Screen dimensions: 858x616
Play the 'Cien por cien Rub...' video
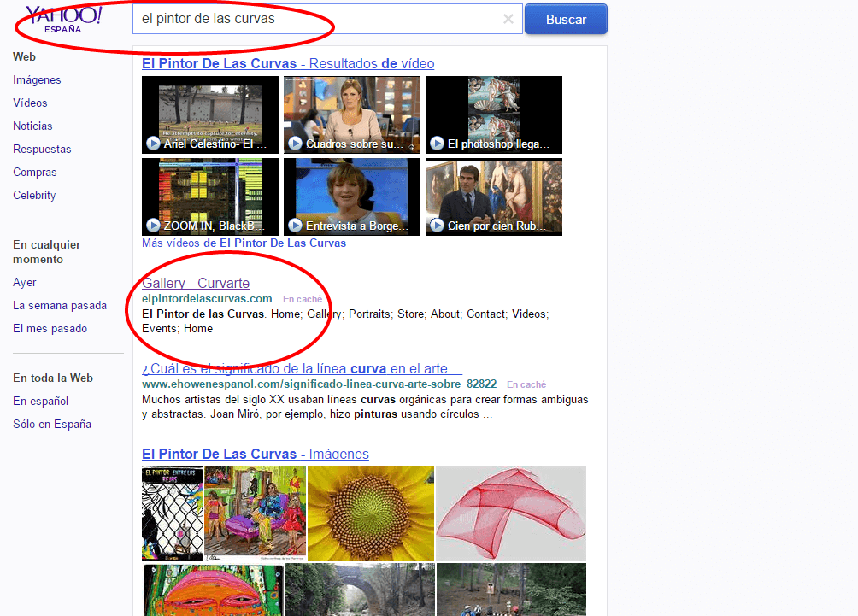click(494, 197)
